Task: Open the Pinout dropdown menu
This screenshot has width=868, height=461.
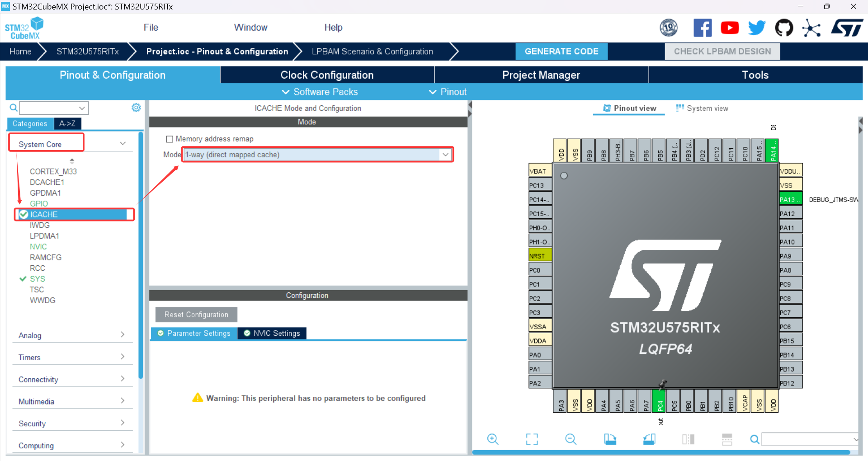Action: pyautogui.click(x=448, y=92)
